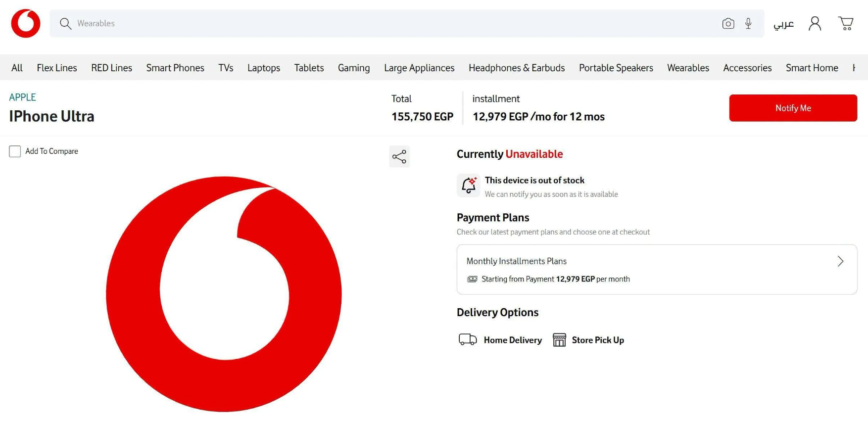Open the All category

17,68
